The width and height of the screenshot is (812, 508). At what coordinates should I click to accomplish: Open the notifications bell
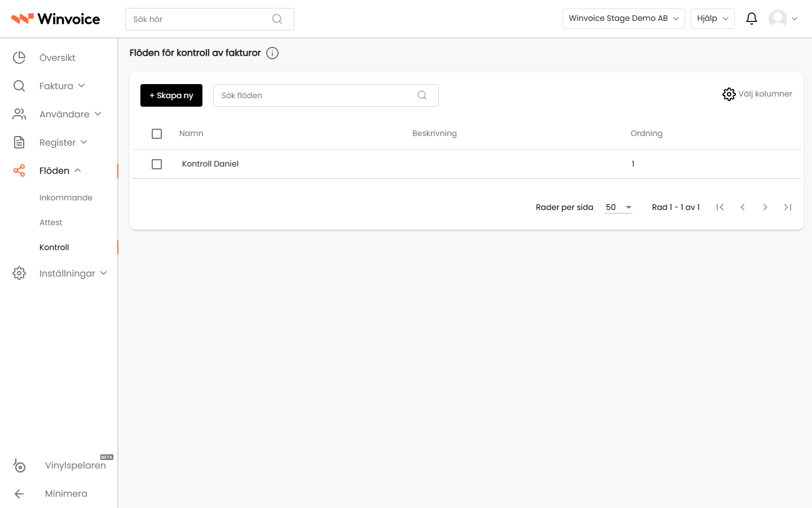click(752, 19)
